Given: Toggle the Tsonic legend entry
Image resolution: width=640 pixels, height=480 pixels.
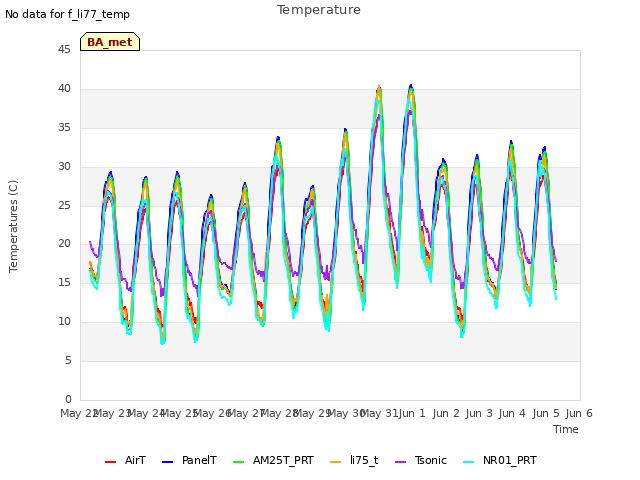Looking at the screenshot, I should coord(421,460).
